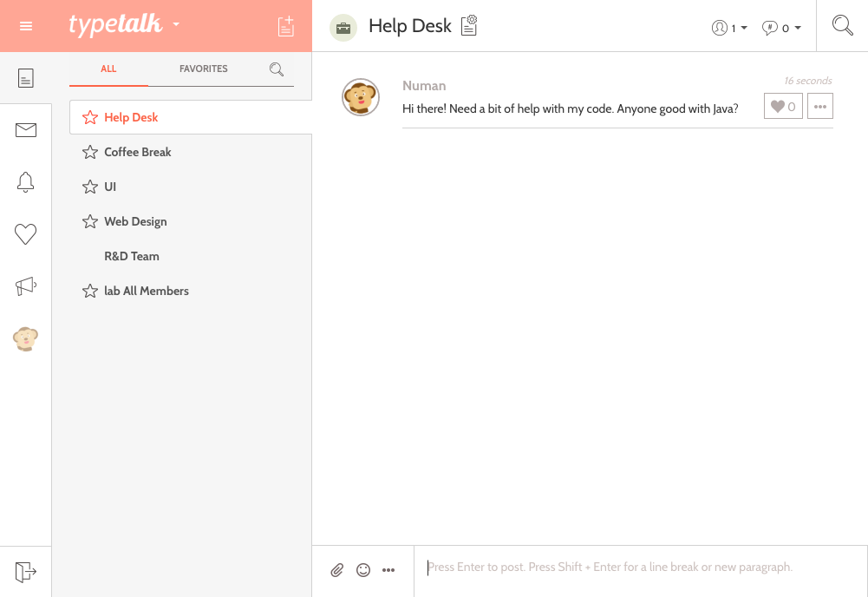
Task: Open the topics list sidebar icon
Action: click(25, 78)
